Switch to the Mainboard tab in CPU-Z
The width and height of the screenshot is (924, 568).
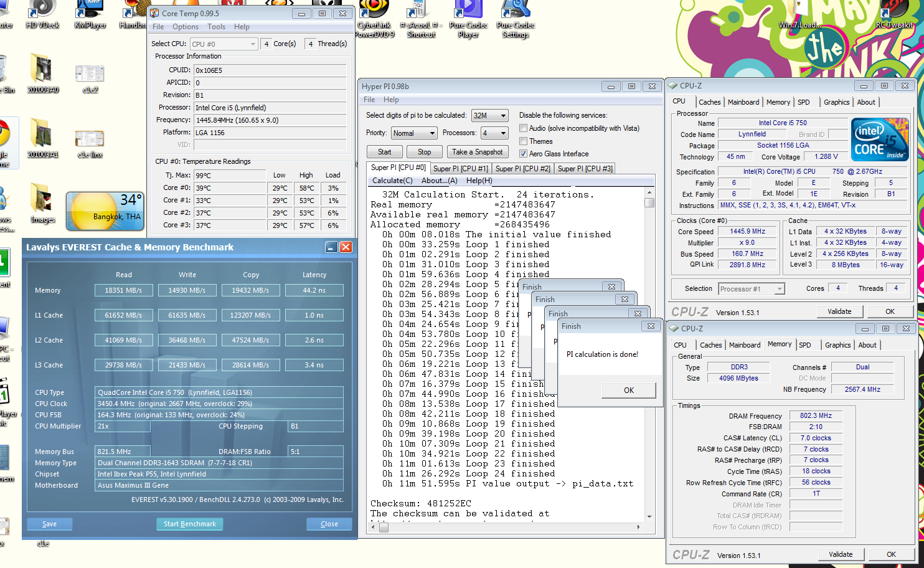tap(743, 102)
